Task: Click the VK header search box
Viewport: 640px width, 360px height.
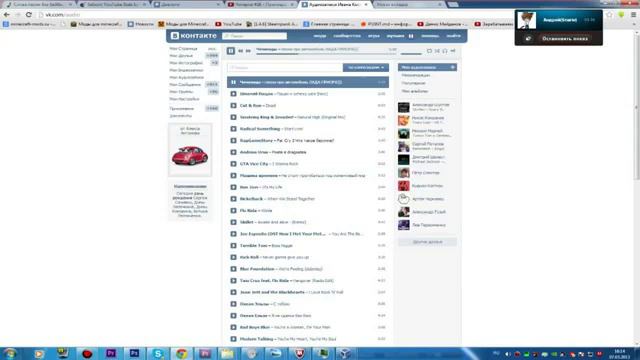Action: point(254,36)
